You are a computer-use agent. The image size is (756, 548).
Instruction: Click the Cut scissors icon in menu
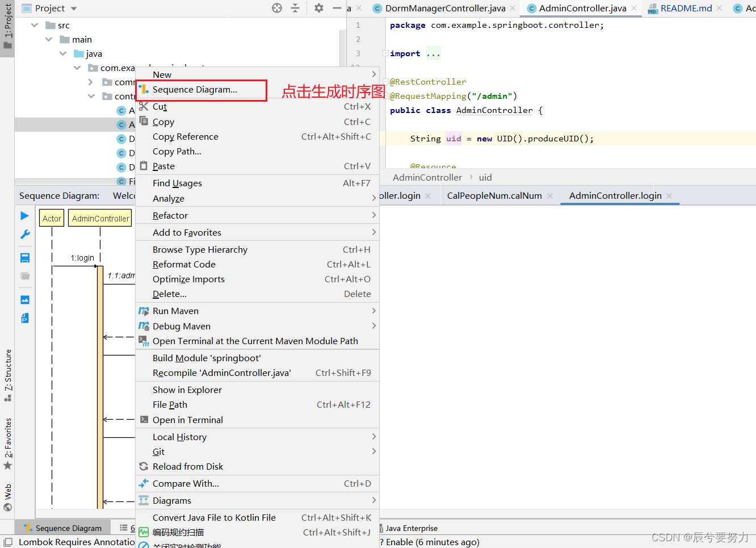[144, 106]
